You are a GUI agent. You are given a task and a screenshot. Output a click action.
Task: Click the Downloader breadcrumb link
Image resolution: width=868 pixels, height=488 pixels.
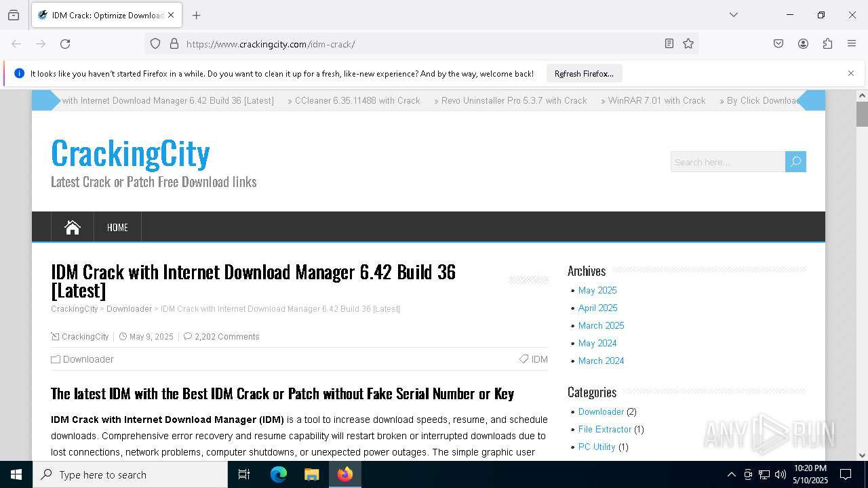tap(129, 309)
